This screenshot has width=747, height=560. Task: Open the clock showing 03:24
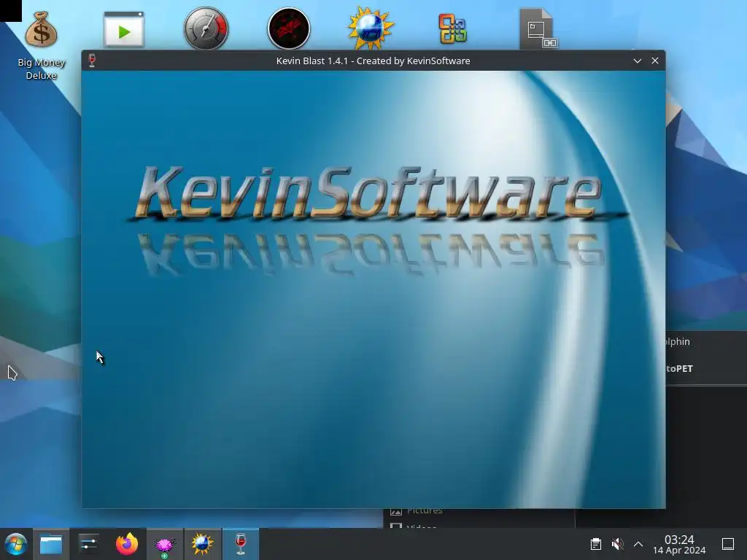(679, 544)
